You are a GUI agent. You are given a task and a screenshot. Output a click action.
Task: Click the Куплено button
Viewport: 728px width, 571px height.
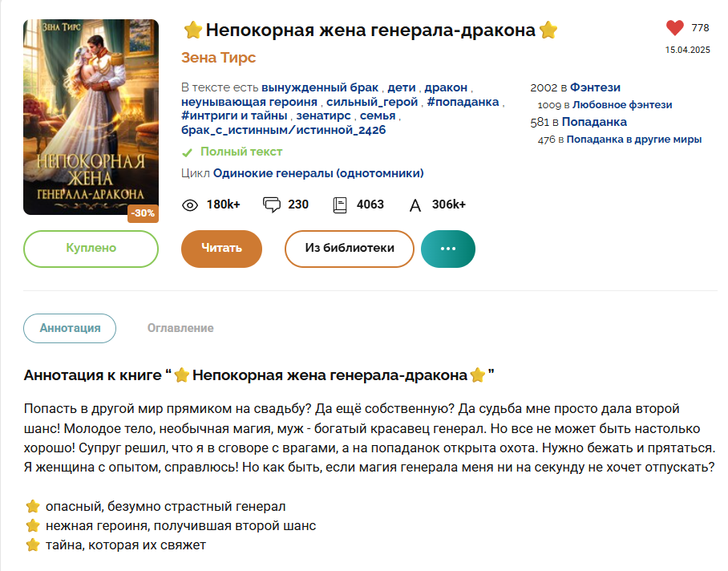[91, 249]
